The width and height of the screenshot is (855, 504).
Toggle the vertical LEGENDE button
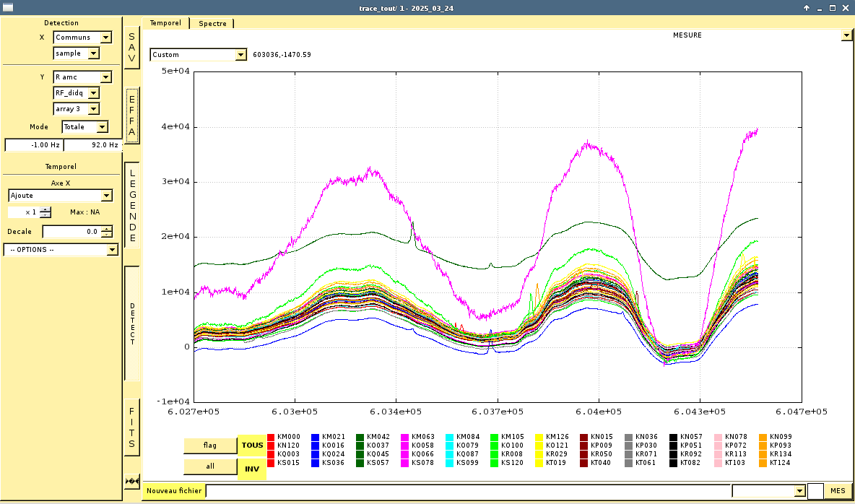tap(132, 205)
